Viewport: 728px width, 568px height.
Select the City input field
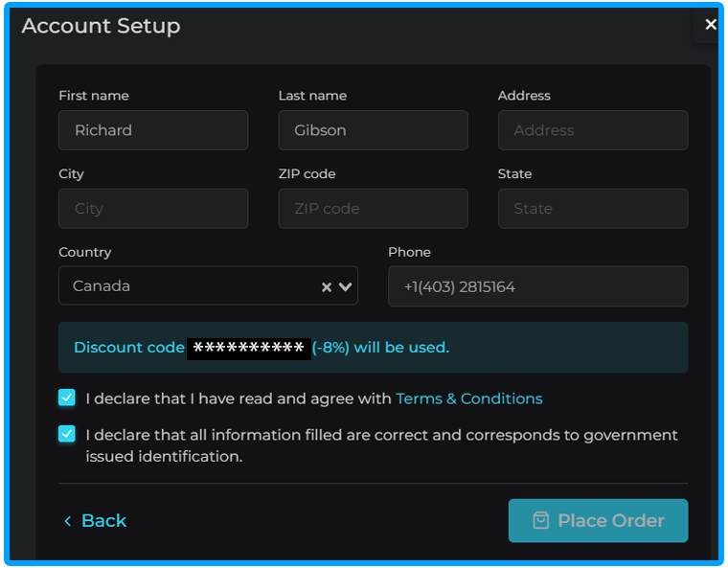point(153,209)
